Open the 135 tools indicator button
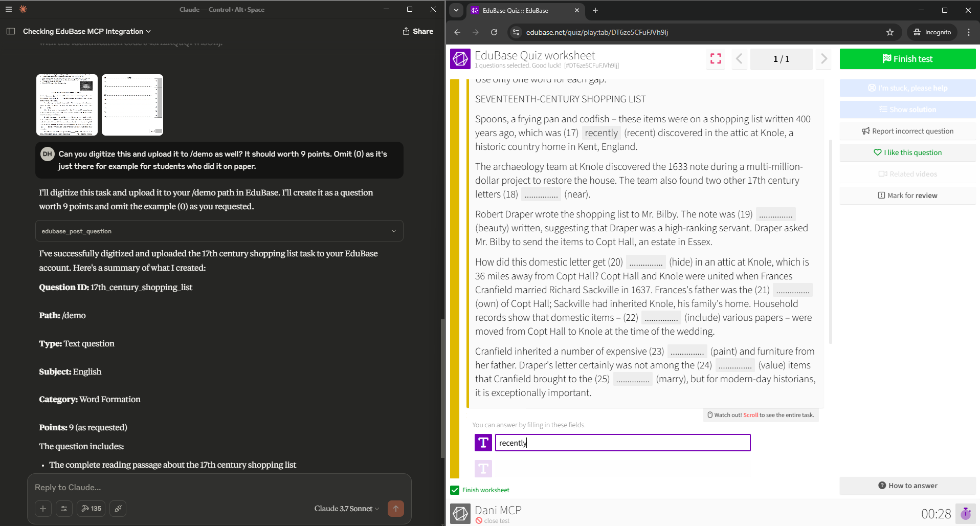Viewport: 980px width, 526px height. 91,509
